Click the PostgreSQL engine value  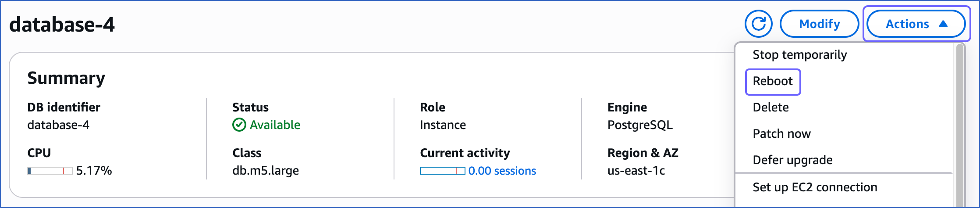pyautogui.click(x=640, y=125)
